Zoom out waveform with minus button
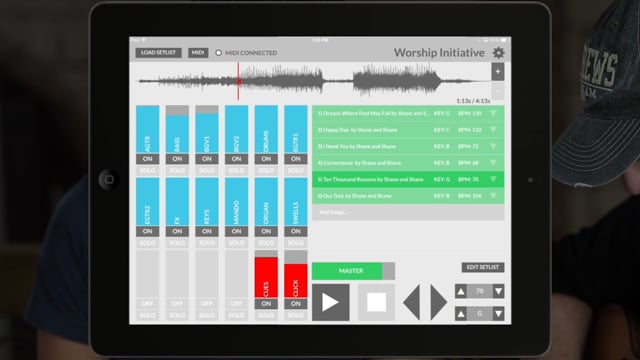 coord(498,91)
